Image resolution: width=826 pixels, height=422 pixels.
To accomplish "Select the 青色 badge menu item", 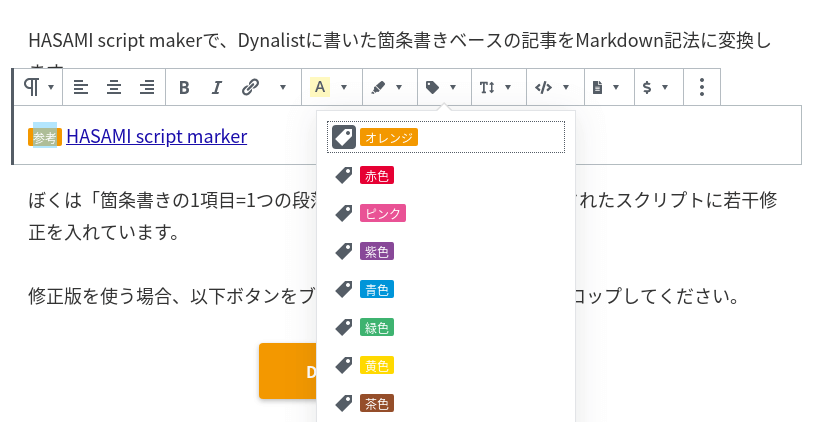I will tap(446, 289).
